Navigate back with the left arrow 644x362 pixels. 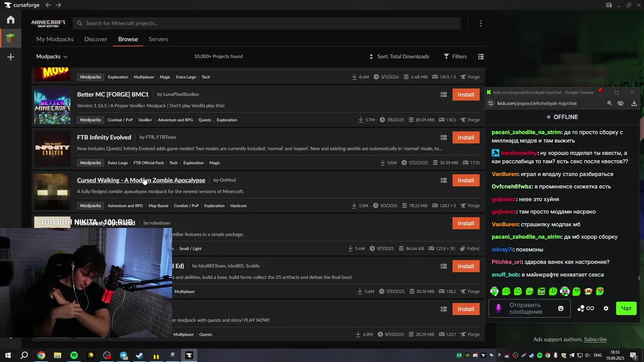pyautogui.click(x=48, y=5)
